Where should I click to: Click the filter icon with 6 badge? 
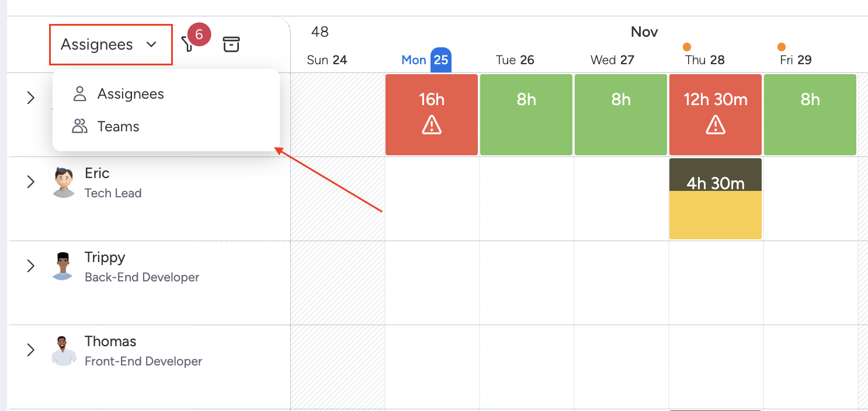pyautogui.click(x=188, y=44)
